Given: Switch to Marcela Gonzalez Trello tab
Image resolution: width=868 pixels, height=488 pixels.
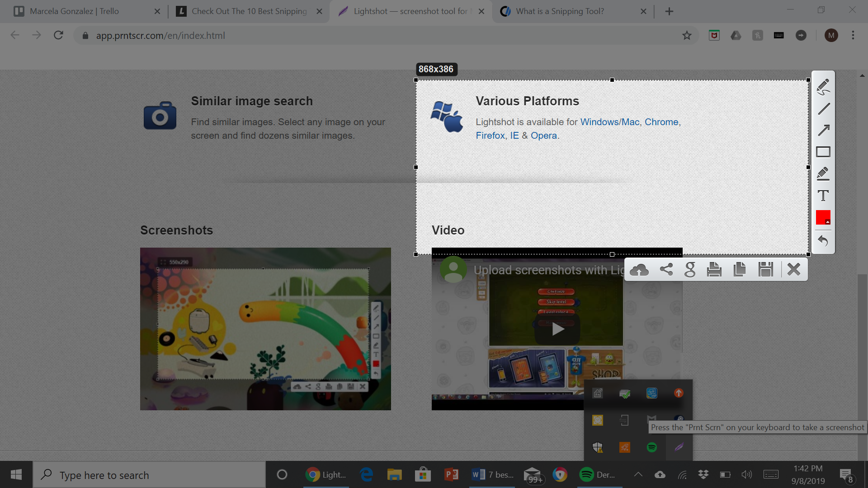Looking at the screenshot, I should pyautogui.click(x=75, y=11).
